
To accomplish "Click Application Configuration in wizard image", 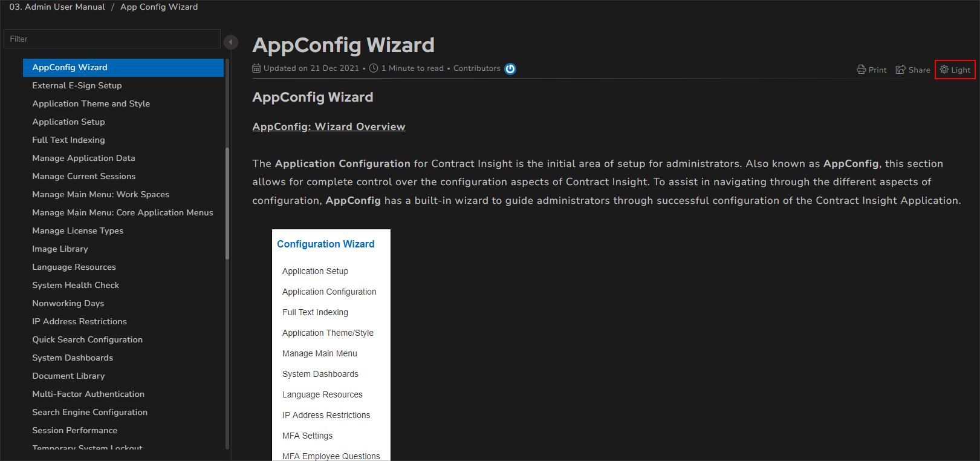I will pyautogui.click(x=329, y=292).
